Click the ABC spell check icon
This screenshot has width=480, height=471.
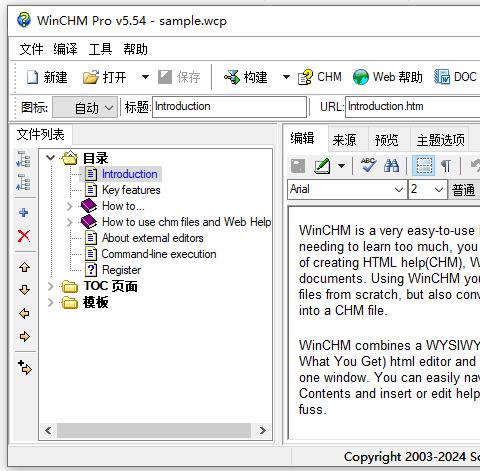pos(368,165)
